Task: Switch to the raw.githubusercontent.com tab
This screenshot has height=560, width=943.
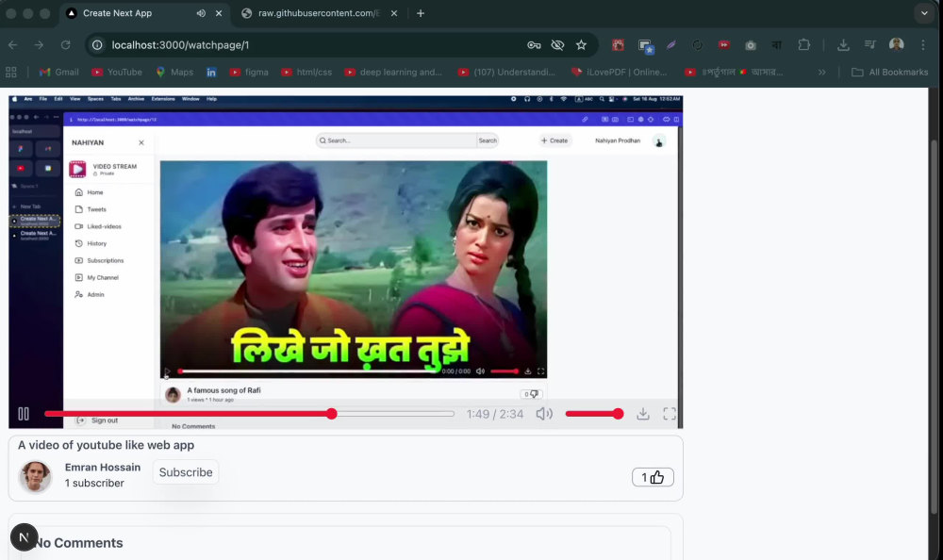Action: [x=319, y=13]
